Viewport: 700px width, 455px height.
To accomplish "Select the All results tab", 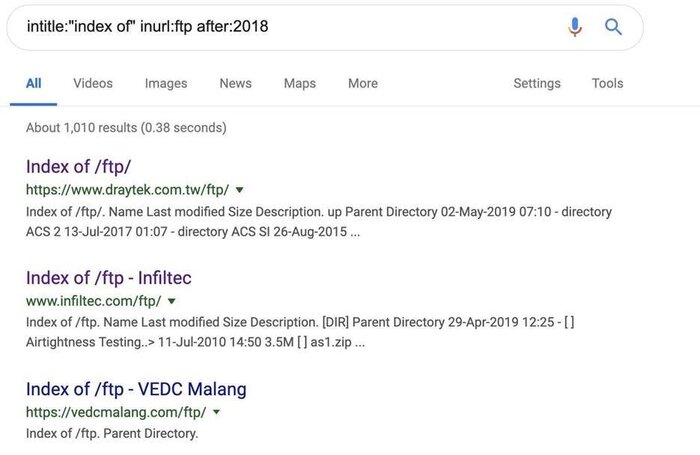I will tap(34, 84).
